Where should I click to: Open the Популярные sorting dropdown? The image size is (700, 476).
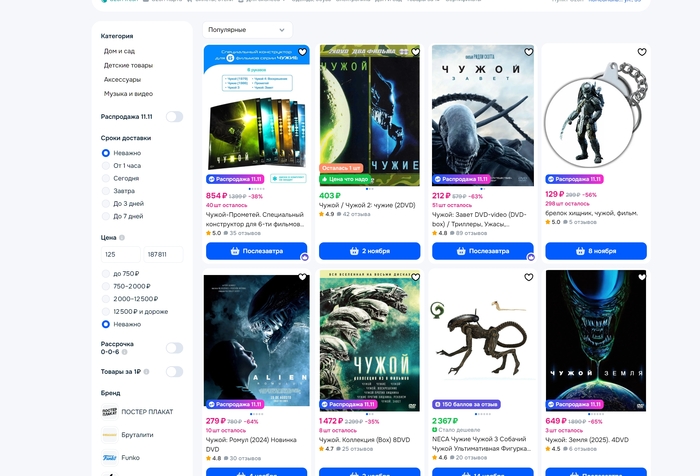tap(247, 30)
